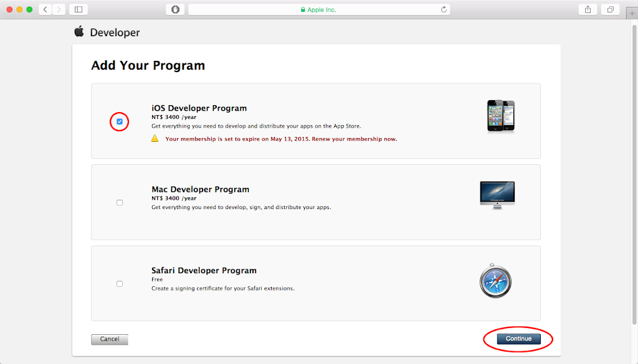Open the sidebar using the sidebar icon
The image size is (638, 364).
pos(77,9)
